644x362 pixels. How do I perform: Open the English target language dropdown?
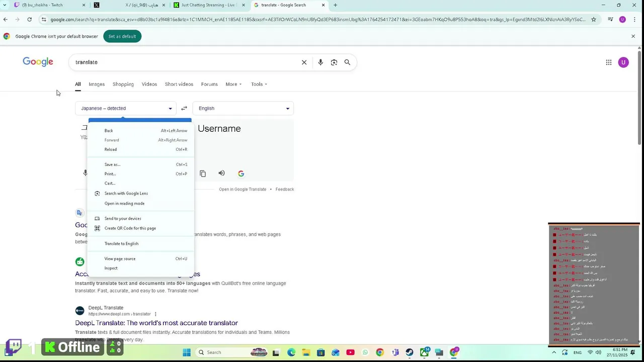(243, 108)
